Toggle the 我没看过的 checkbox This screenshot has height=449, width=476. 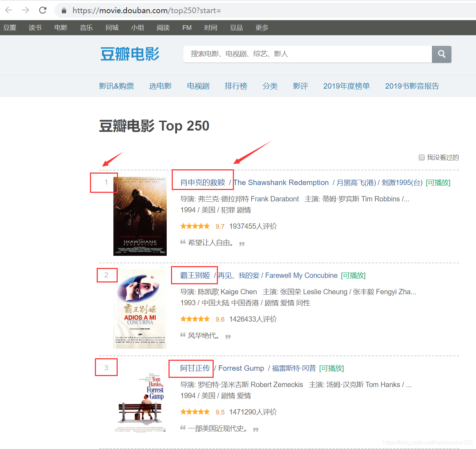click(x=422, y=157)
